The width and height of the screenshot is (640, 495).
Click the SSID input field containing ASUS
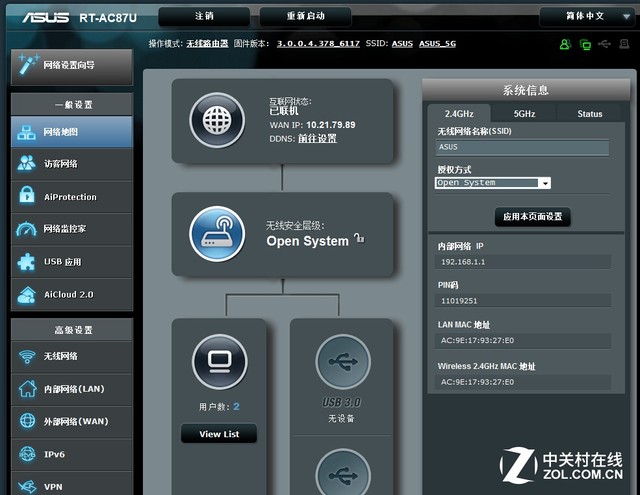coord(522,147)
